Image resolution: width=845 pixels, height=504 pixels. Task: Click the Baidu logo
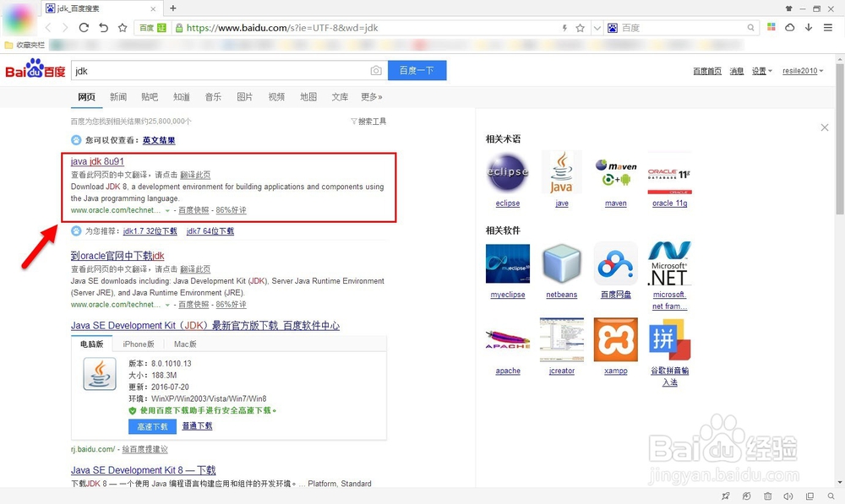click(35, 69)
